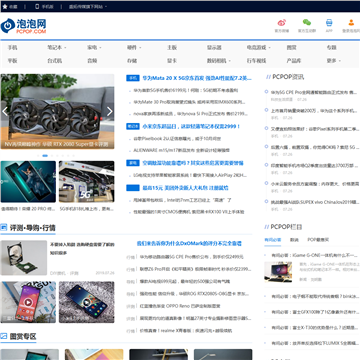Viewport: 360px width, 360px height.
Task: Expand the 数码相机 navigation dropdown
Action: (x=219, y=61)
